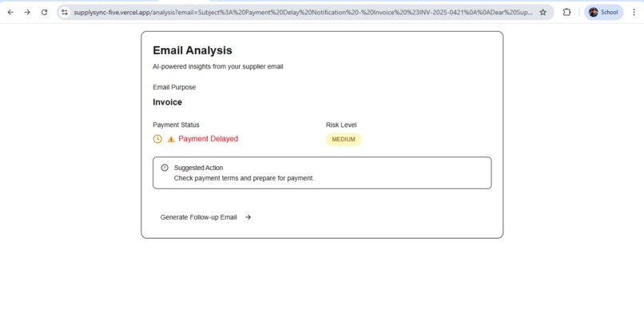Click the Email Purpose label
The height and width of the screenshot is (317, 644).
[x=174, y=87]
